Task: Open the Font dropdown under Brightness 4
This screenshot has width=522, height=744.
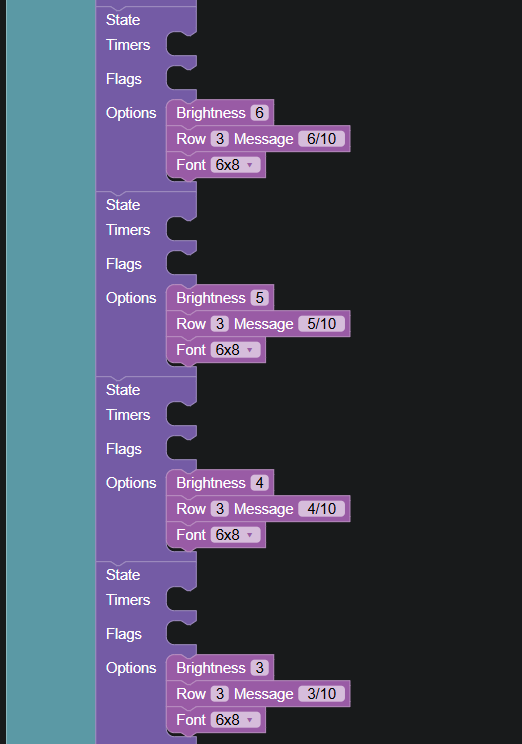Action: (x=235, y=535)
